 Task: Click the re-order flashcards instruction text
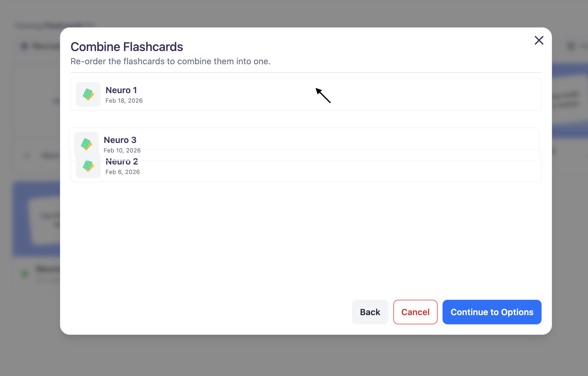pyautogui.click(x=170, y=61)
